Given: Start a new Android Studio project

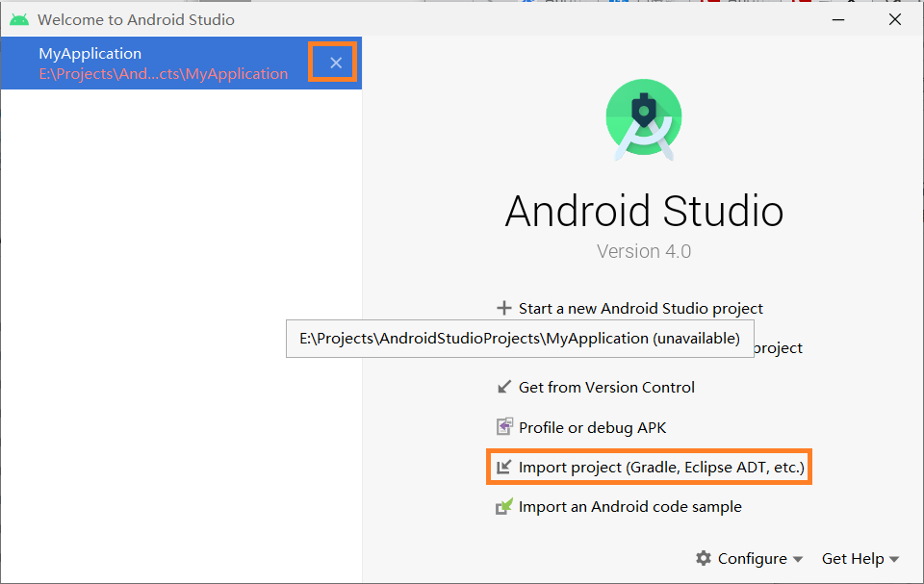Looking at the screenshot, I should pyautogui.click(x=641, y=308).
